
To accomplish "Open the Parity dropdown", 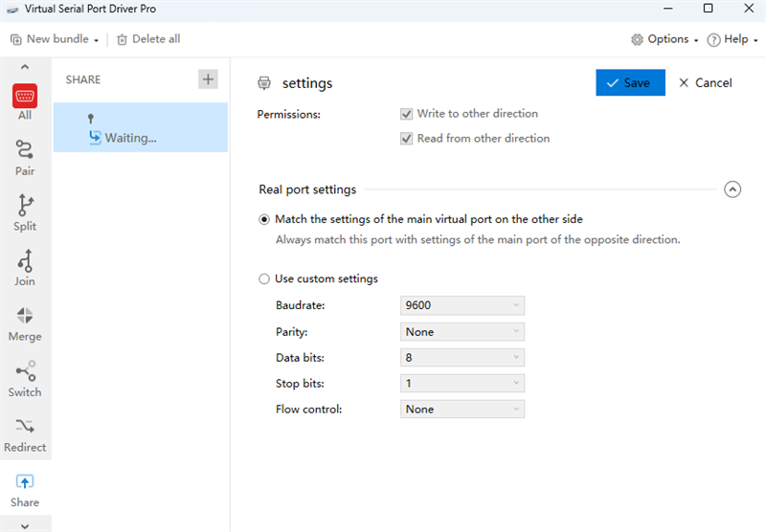I will [462, 332].
